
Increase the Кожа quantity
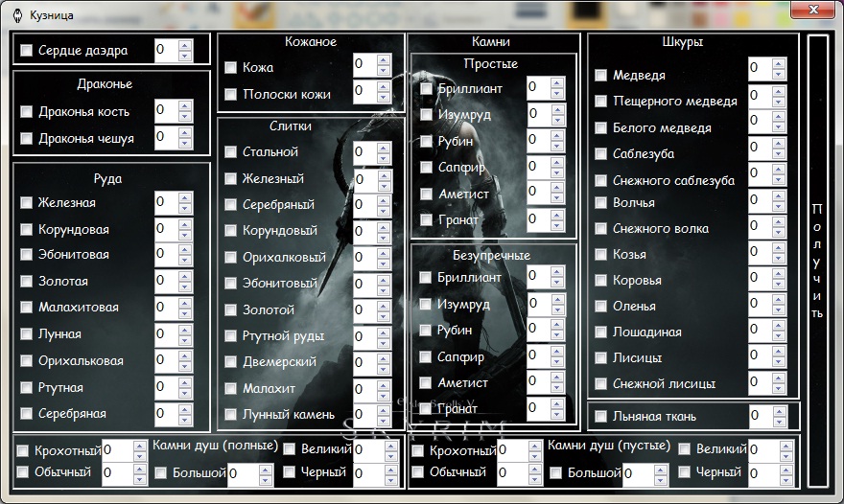tap(384, 59)
